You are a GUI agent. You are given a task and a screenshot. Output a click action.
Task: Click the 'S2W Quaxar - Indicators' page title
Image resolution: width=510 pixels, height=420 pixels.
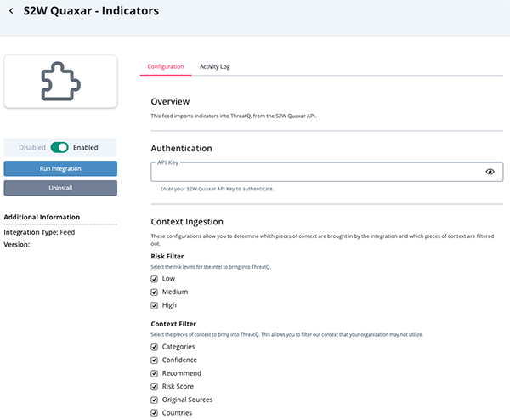(91, 11)
